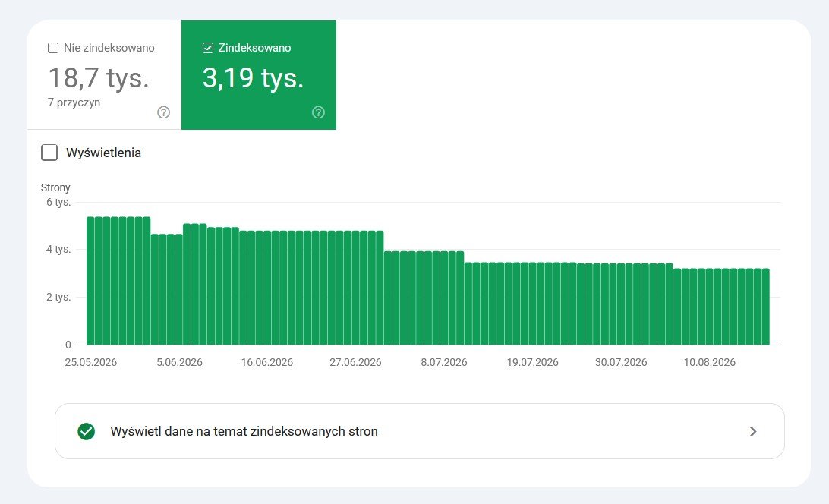Click chart bar above 19.07.2026 label

532,304
